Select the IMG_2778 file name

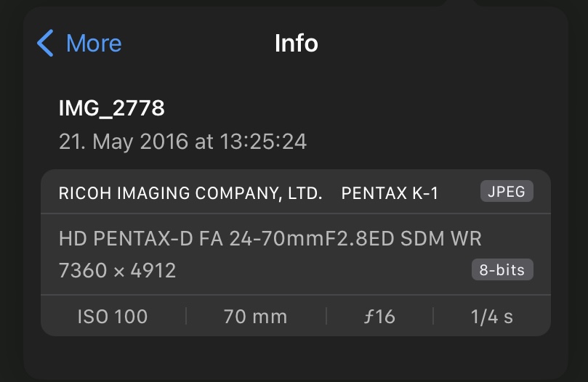tap(111, 109)
